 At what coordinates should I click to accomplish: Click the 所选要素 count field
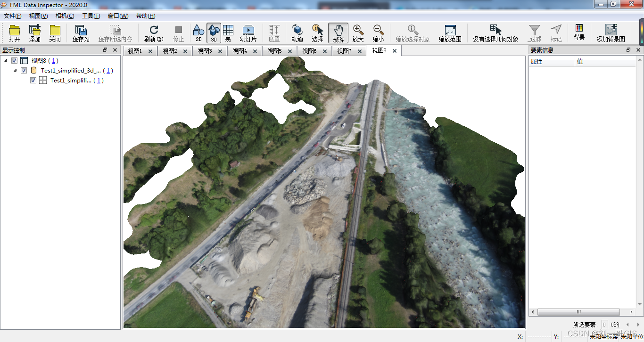pyautogui.click(x=604, y=325)
